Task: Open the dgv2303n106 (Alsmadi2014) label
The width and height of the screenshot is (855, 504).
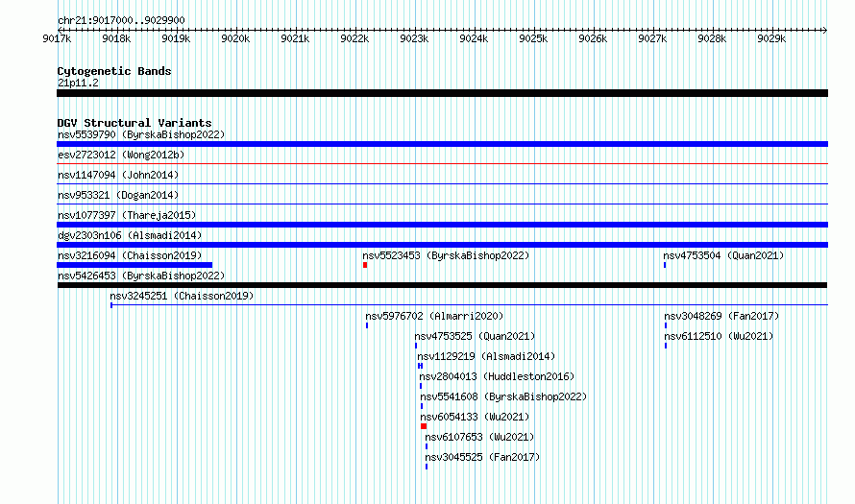Action: tap(130, 235)
